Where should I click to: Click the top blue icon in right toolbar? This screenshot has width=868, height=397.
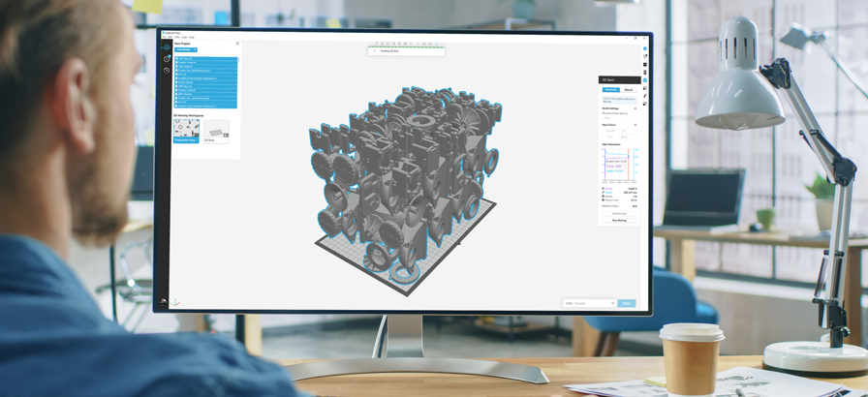pos(645,49)
